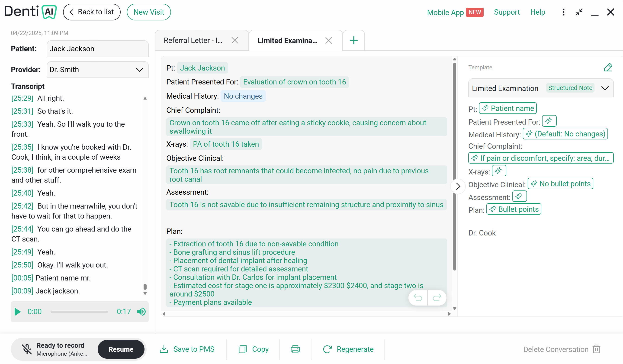This screenshot has width=623, height=364.
Task: Click the Denti AI logo
Action: click(30, 12)
